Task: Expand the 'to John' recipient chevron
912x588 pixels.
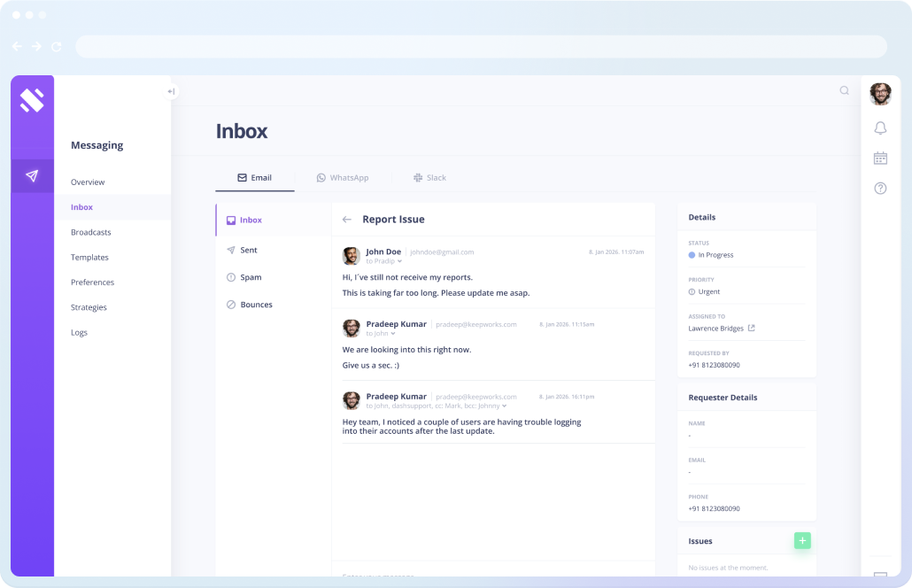Action: tap(393, 334)
